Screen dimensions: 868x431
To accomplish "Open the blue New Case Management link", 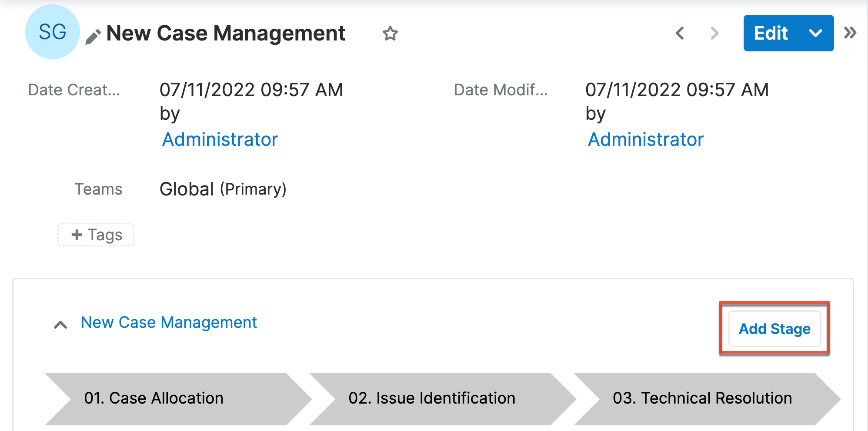I will [169, 323].
